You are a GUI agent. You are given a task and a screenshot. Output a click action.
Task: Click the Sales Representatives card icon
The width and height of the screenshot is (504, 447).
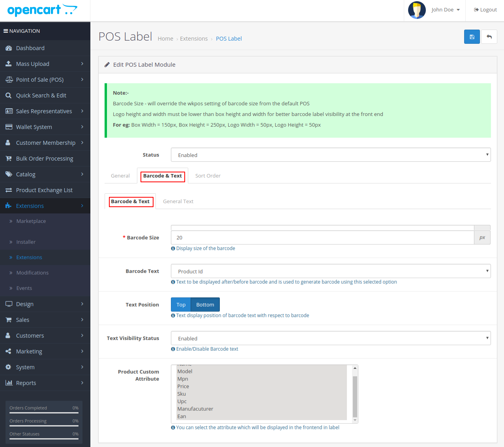point(9,111)
